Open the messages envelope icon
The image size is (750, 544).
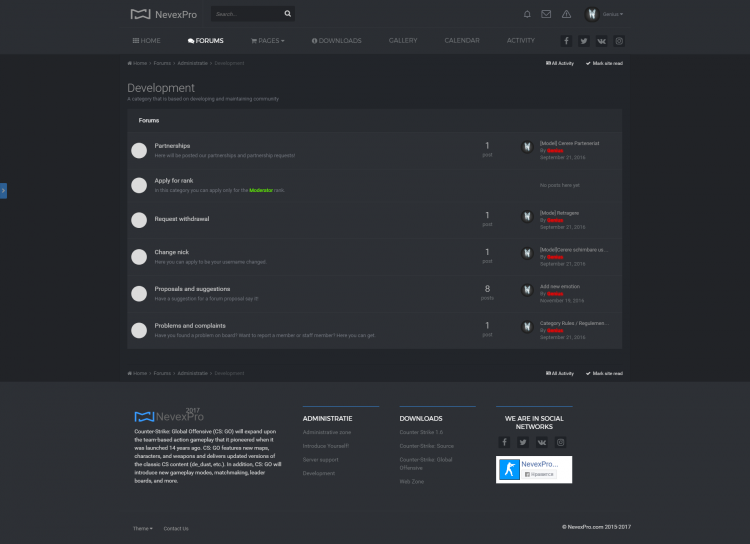click(x=546, y=14)
